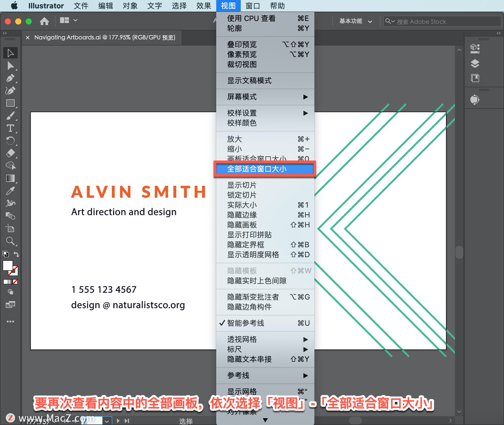Select the Selection tool arrow

pos(10,53)
